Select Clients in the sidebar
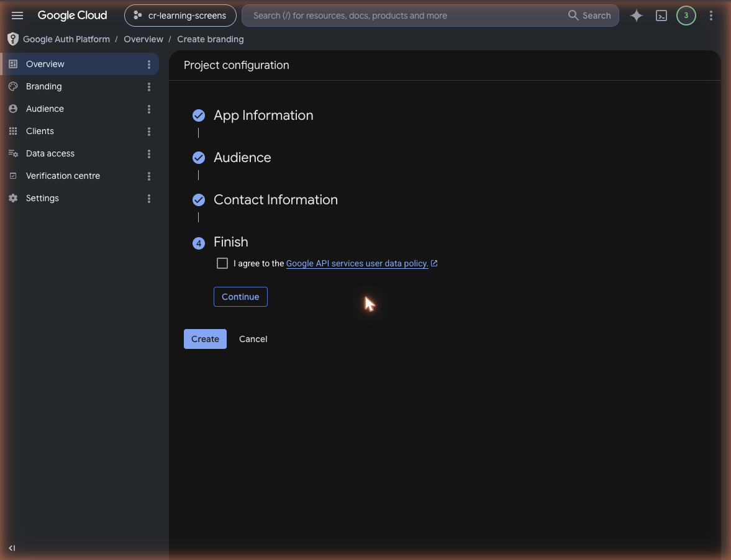 40,131
